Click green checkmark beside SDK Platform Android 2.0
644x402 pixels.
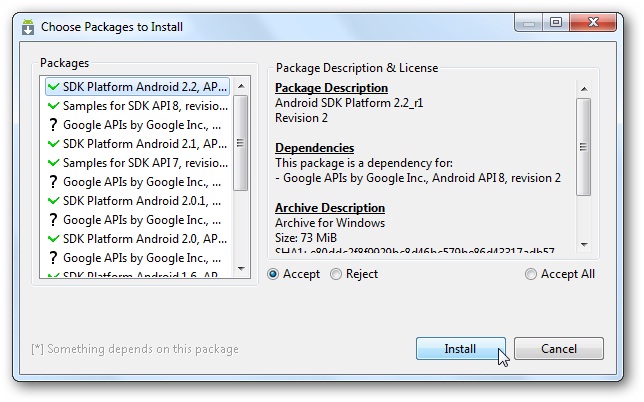pyautogui.click(x=53, y=239)
